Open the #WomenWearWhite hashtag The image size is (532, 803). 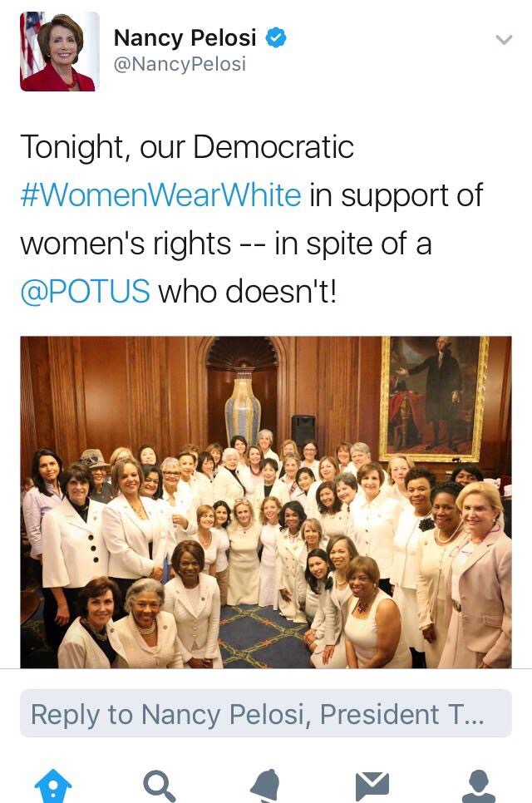pyautogui.click(x=160, y=195)
